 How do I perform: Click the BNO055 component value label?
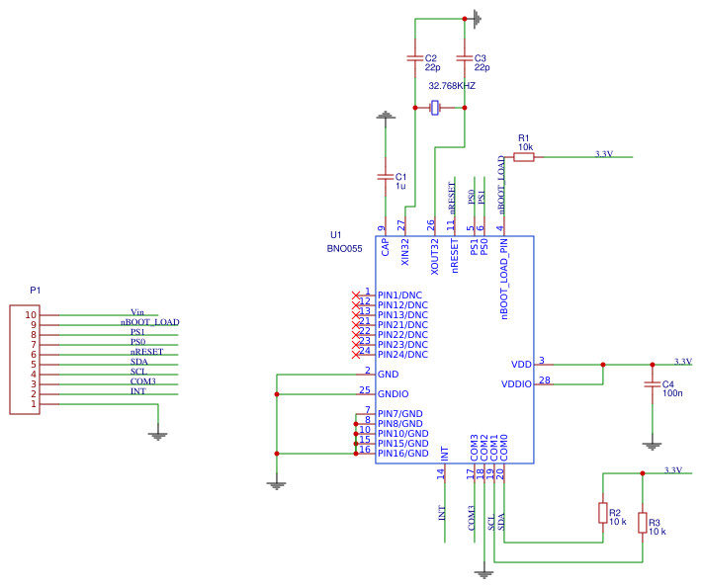pyautogui.click(x=346, y=249)
